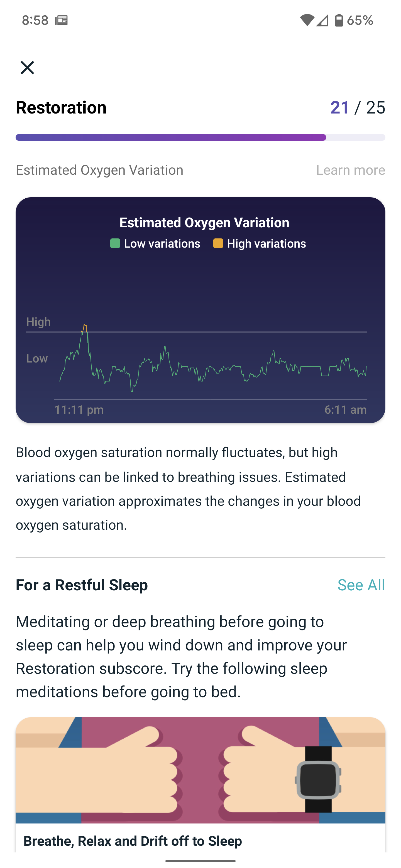Image resolution: width=401 pixels, height=868 pixels.
Task: Close the Restoration screen with X
Action: tap(27, 68)
